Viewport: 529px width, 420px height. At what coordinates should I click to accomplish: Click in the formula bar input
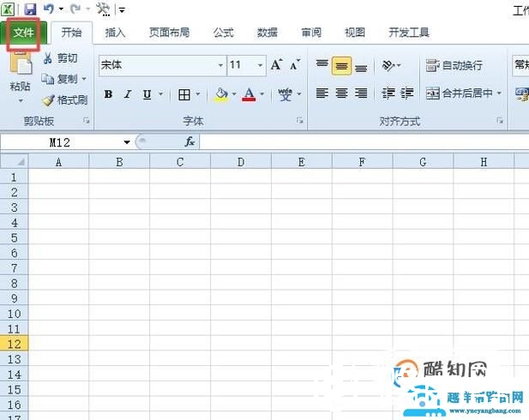364,142
